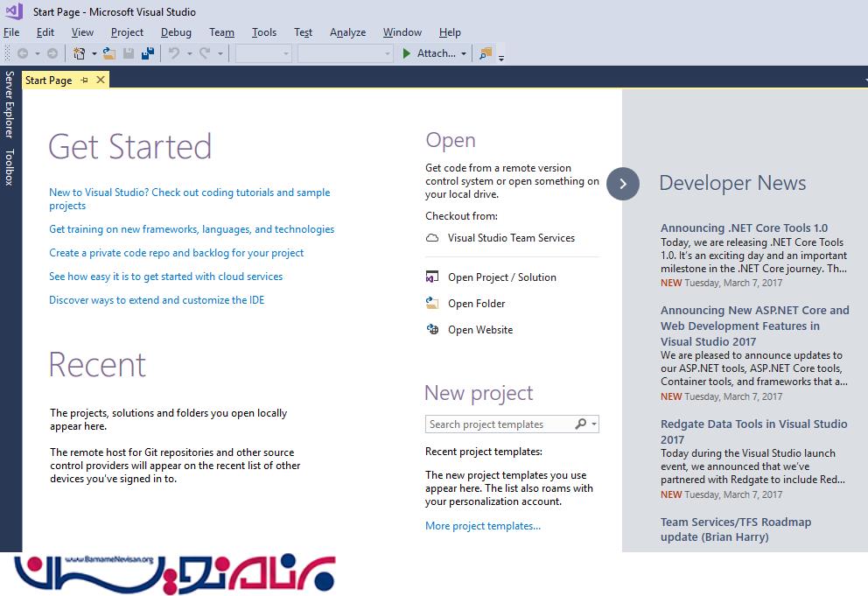
Task: Open 'Announcing .NET Core Tools 1.0' news article
Action: pos(744,228)
